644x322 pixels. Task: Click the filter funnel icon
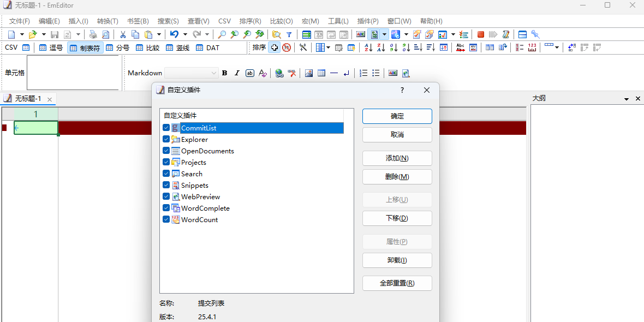289,34
